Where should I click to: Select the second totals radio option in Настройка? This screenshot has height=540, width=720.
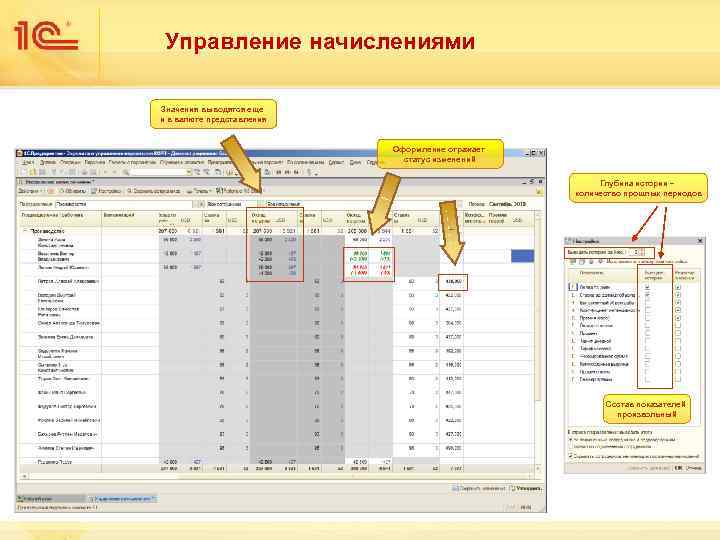point(571,446)
